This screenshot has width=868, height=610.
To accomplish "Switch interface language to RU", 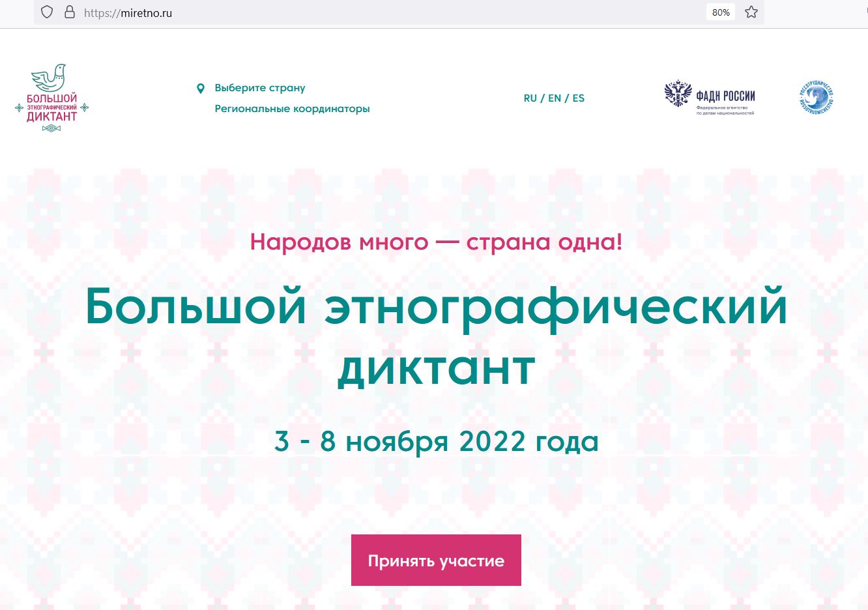I will 530,98.
